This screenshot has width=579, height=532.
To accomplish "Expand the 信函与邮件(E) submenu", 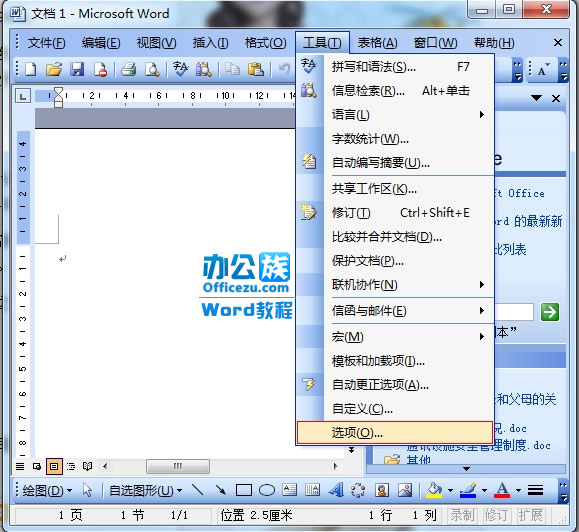I will pyautogui.click(x=395, y=311).
